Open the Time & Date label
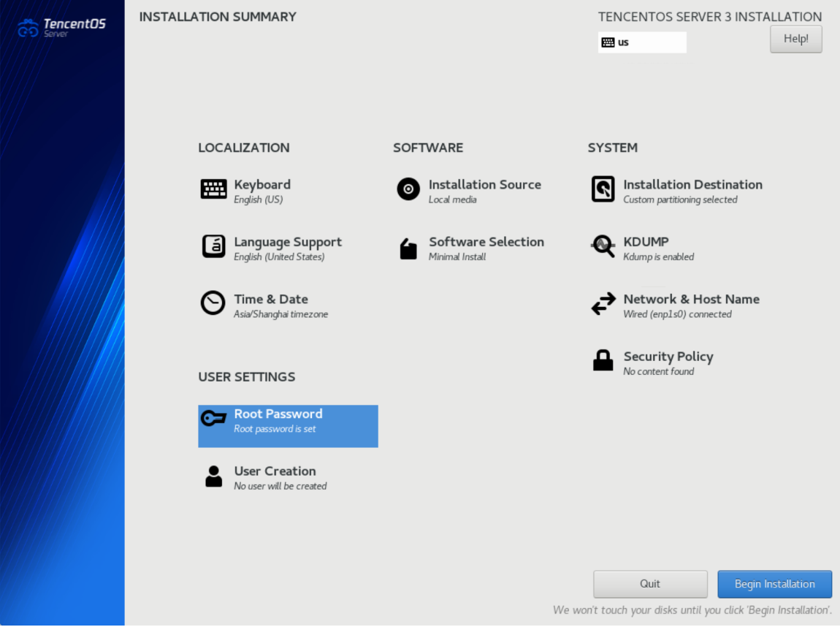 (271, 299)
